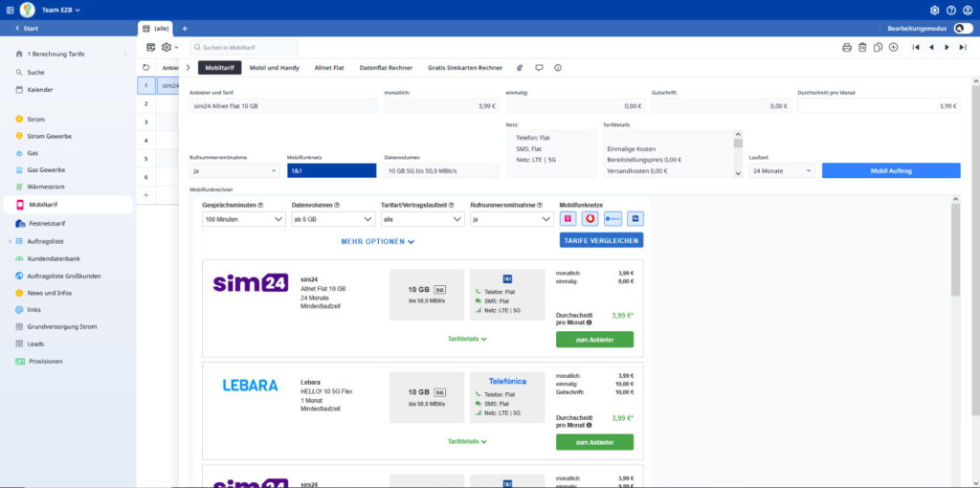The width and height of the screenshot is (980, 488).
Task: Click Datenvolumen help question icon
Action: (337, 205)
